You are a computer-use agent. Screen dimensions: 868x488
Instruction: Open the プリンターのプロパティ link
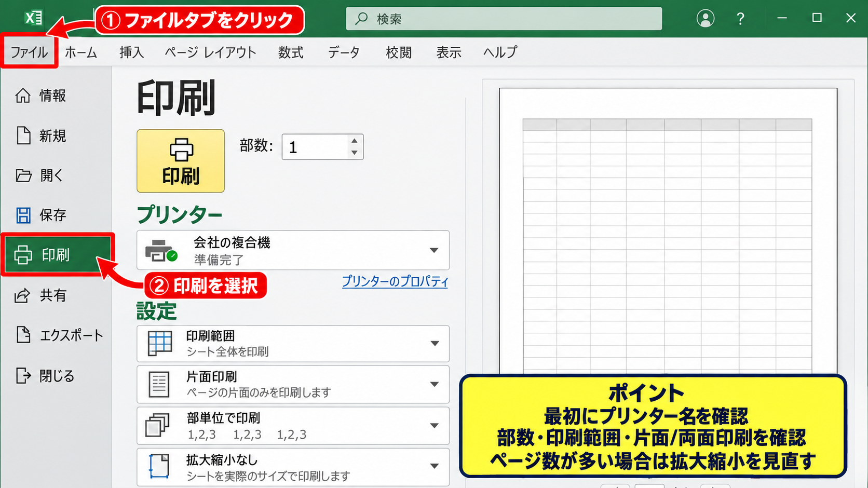pos(395,281)
